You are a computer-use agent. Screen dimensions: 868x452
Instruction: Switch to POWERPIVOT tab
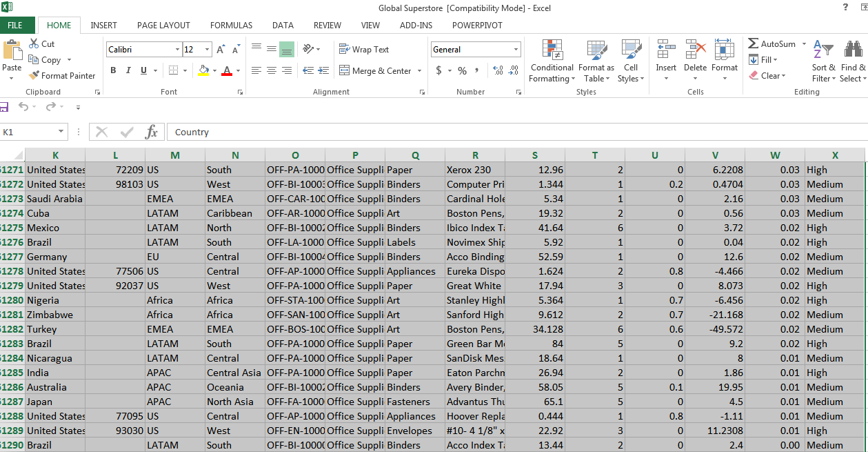click(x=477, y=26)
